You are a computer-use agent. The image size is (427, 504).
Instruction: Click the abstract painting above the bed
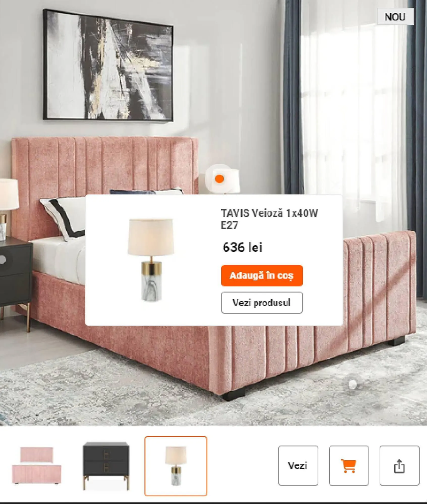tap(108, 65)
